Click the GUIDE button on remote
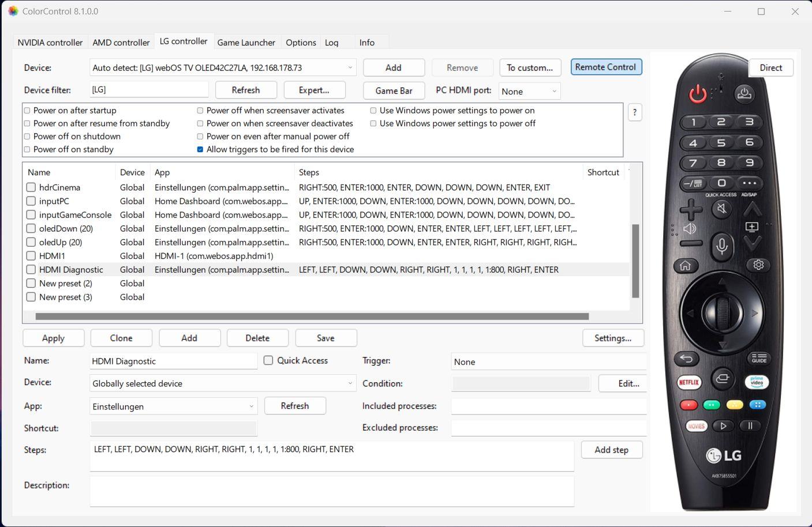This screenshot has height=527, width=812. point(759,358)
